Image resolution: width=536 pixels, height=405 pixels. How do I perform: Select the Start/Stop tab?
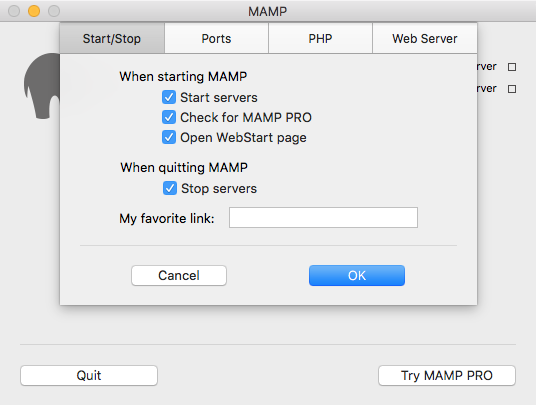pos(112,39)
